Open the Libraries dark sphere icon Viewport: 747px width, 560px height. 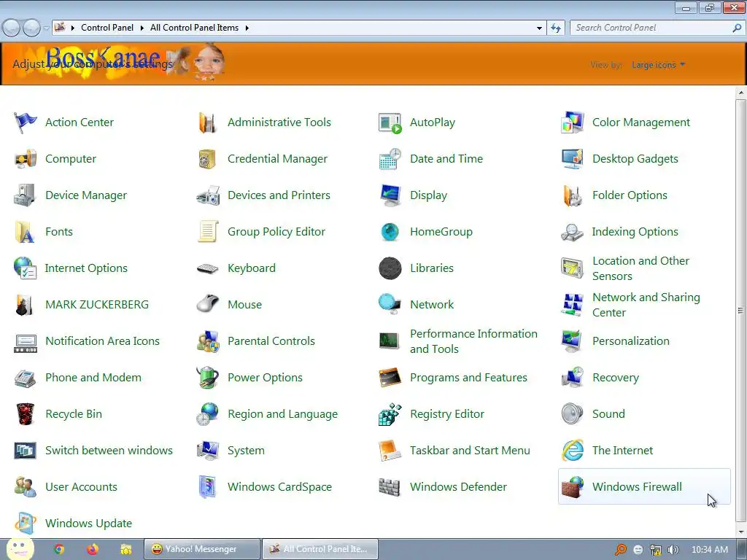(390, 268)
